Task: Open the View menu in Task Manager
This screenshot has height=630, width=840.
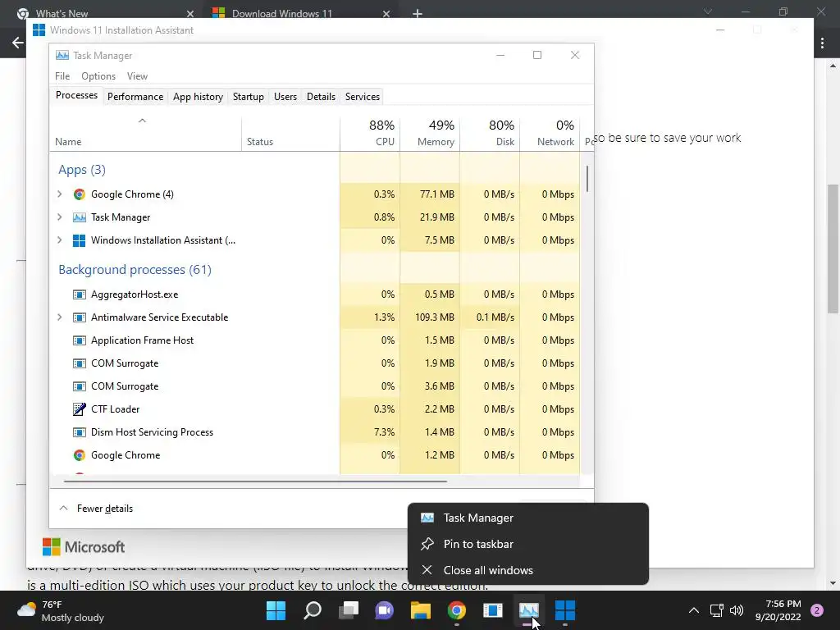Action: click(137, 76)
